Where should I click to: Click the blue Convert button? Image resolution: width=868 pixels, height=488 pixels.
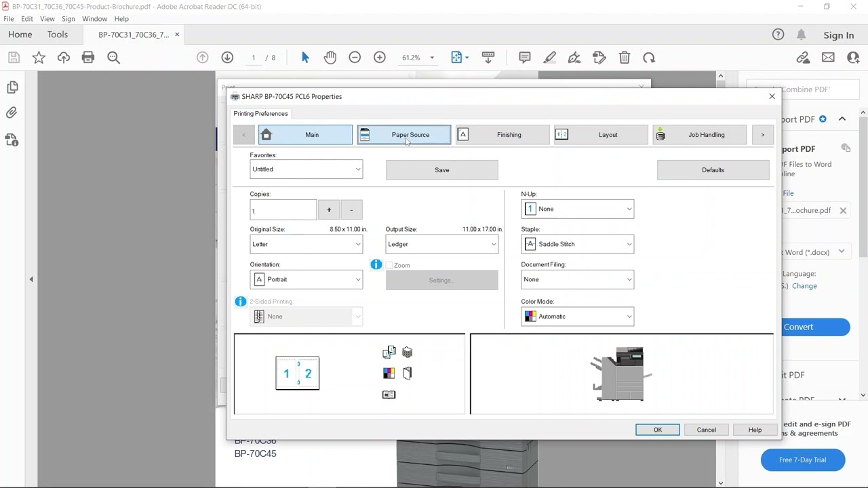tap(815, 327)
